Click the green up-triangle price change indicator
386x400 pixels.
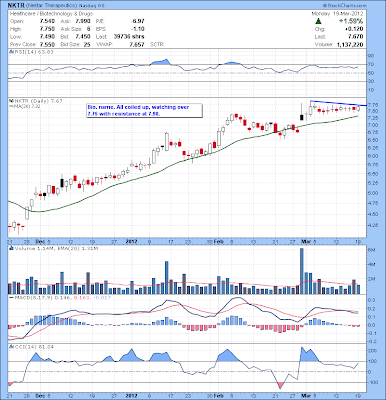coord(318,21)
